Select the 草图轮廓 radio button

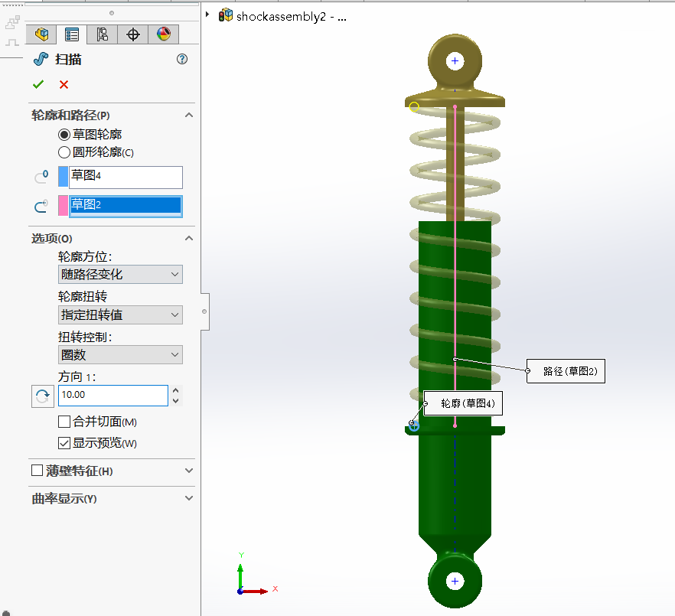(64, 135)
